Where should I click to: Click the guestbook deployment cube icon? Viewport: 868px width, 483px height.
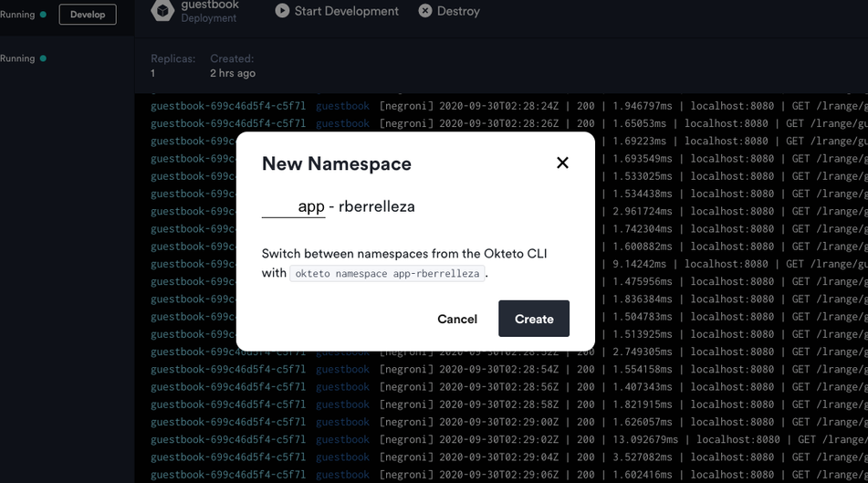tap(162, 11)
